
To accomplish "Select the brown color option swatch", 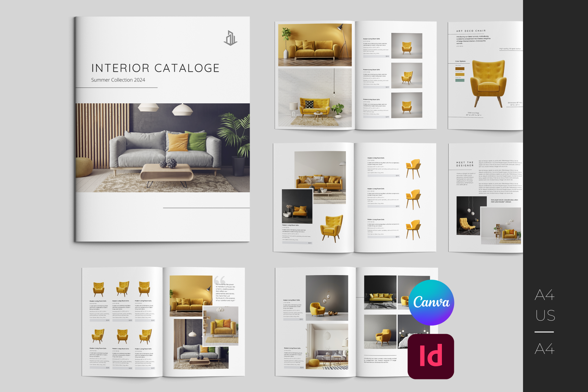I will click(459, 68).
